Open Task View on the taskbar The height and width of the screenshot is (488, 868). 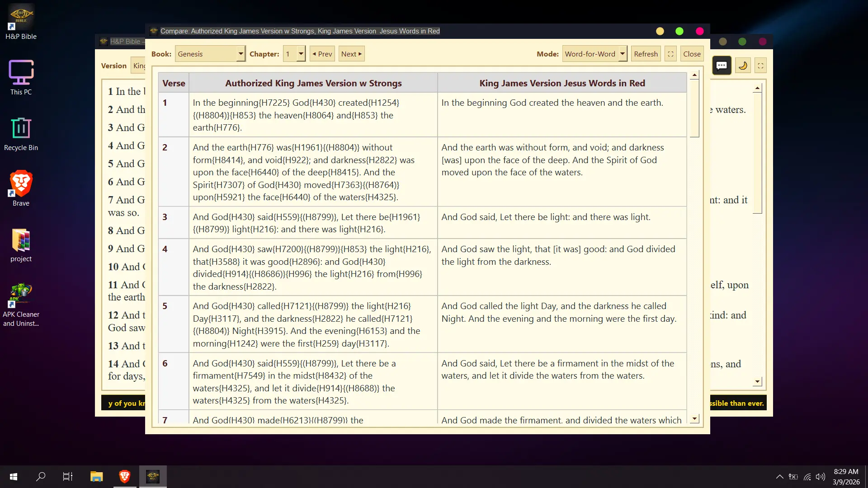click(68, 477)
